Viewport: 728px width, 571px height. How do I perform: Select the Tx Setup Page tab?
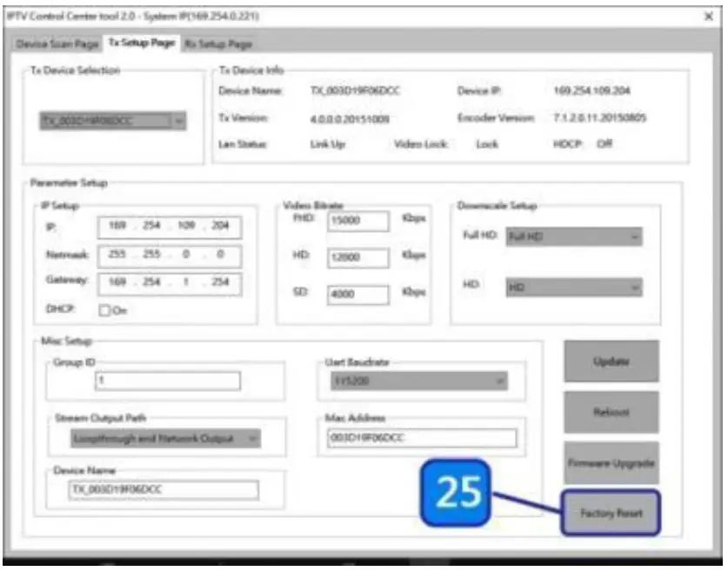[x=141, y=43]
